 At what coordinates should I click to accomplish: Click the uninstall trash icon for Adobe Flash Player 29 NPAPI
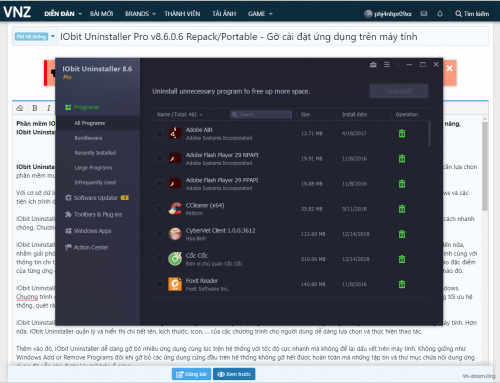(402, 158)
